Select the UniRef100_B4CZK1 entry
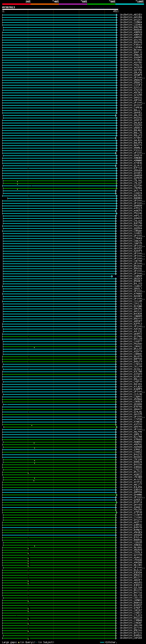This screenshot has height=644, width=146. pyautogui.click(x=131, y=384)
